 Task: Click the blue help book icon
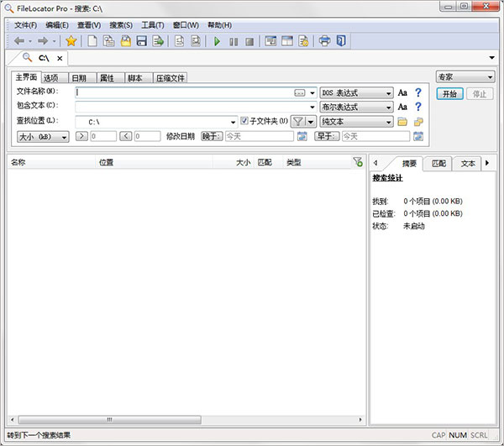click(341, 41)
